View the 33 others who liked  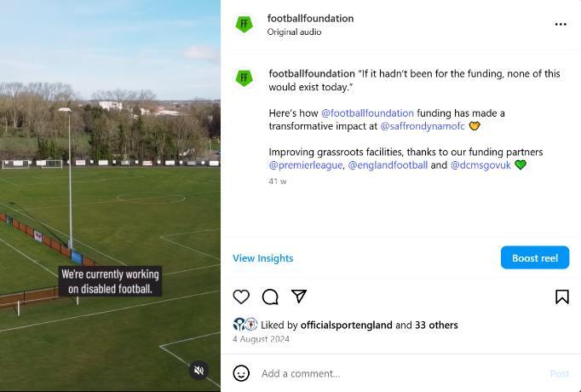click(436, 325)
